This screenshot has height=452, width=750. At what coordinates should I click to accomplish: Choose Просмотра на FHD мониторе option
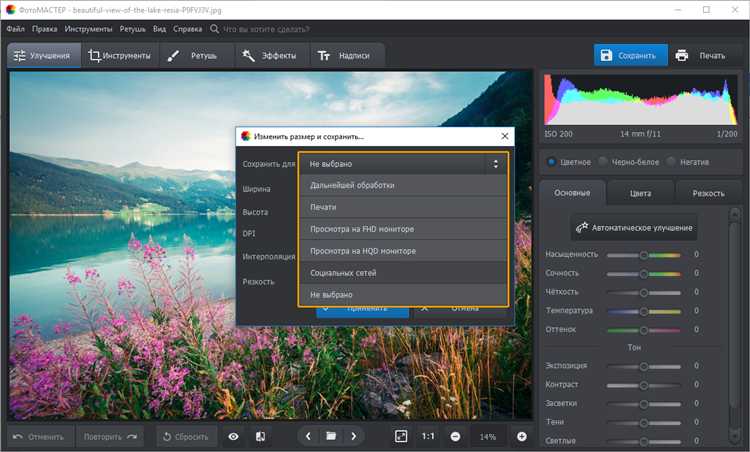click(362, 229)
